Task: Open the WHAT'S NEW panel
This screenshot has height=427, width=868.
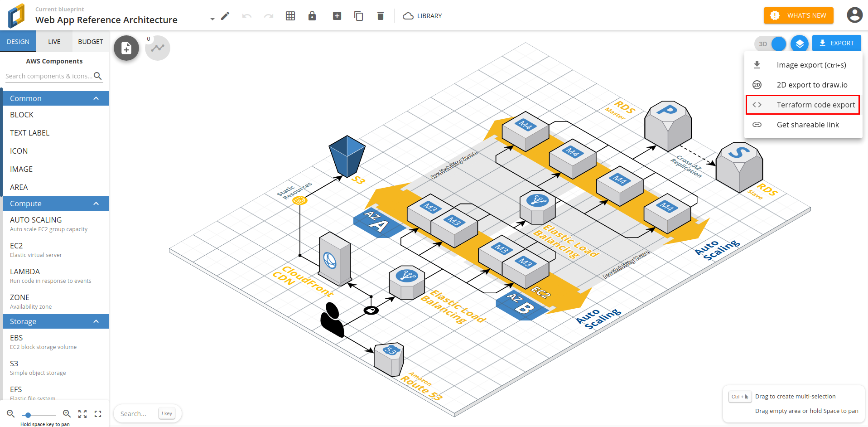Action: [x=798, y=15]
